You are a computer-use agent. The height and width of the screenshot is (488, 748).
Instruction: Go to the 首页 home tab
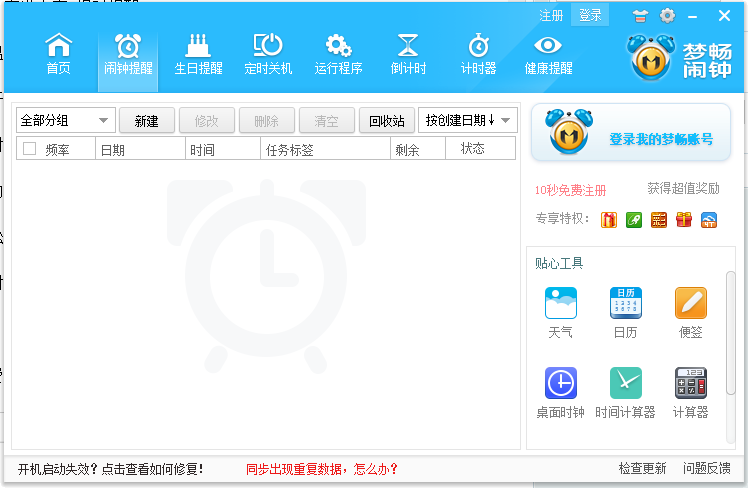58,54
